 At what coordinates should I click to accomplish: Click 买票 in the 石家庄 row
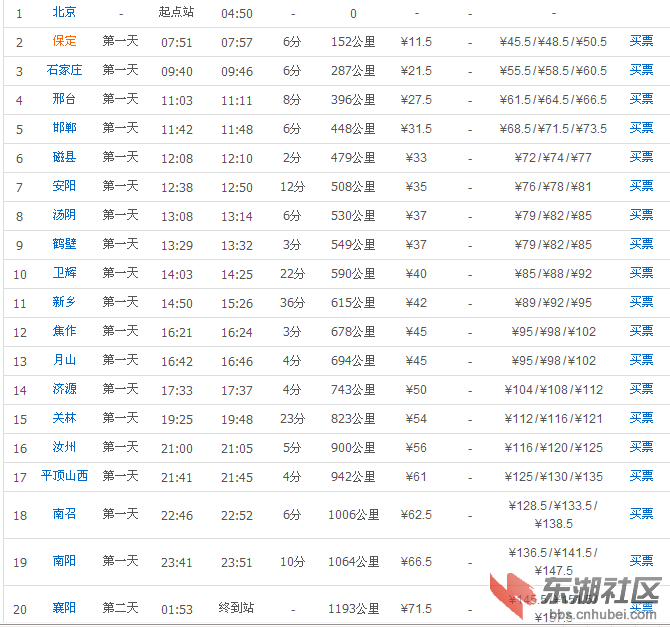pyautogui.click(x=641, y=70)
